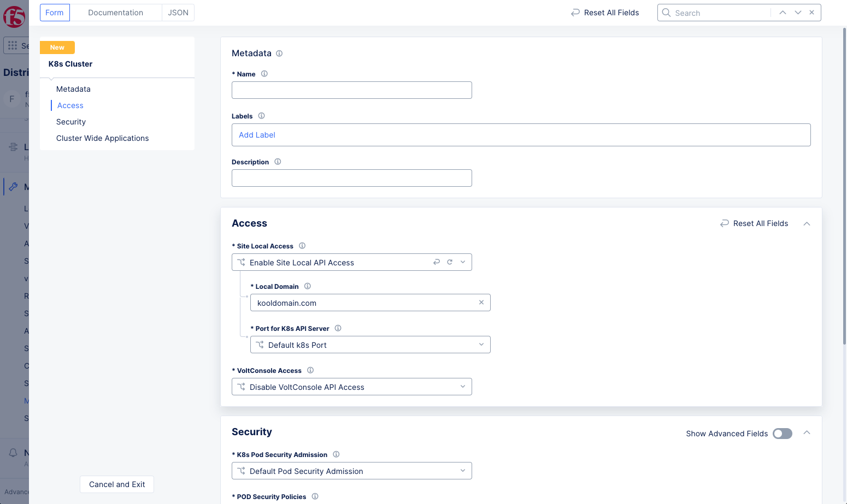Click the undo arrow in Site Local Access field
This screenshot has width=847, height=504.
click(x=437, y=262)
